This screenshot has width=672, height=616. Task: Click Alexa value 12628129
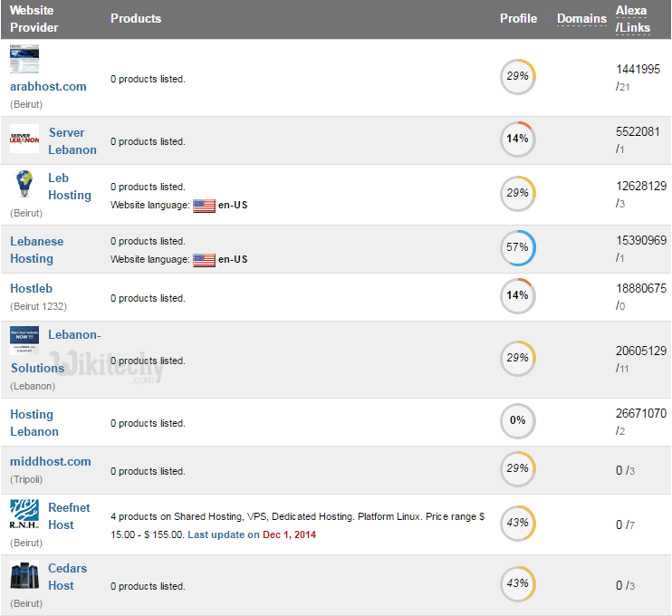[641, 186]
